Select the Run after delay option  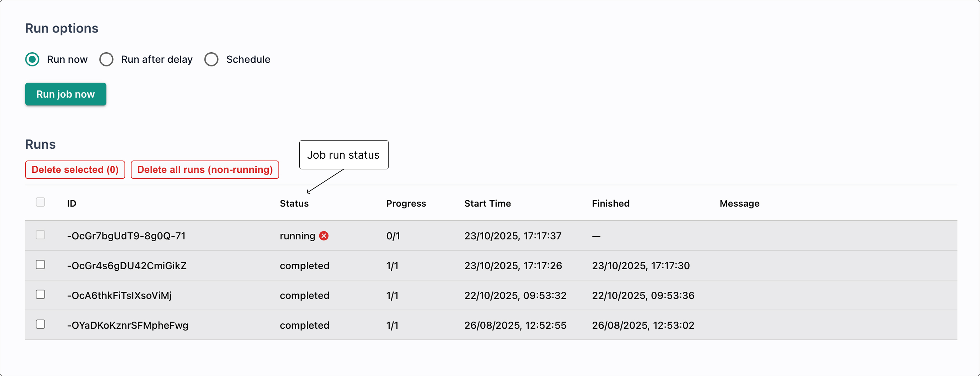click(106, 59)
